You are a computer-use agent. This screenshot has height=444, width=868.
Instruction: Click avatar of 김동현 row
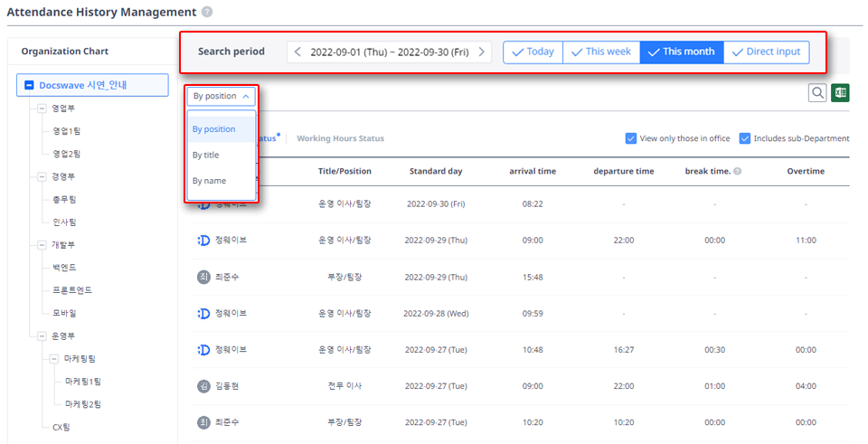point(203,386)
